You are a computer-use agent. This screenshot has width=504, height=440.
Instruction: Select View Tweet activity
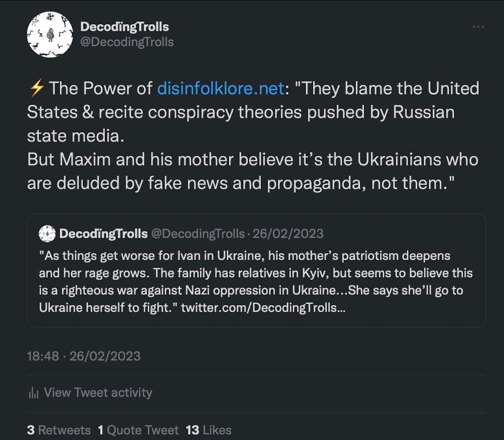98,392
